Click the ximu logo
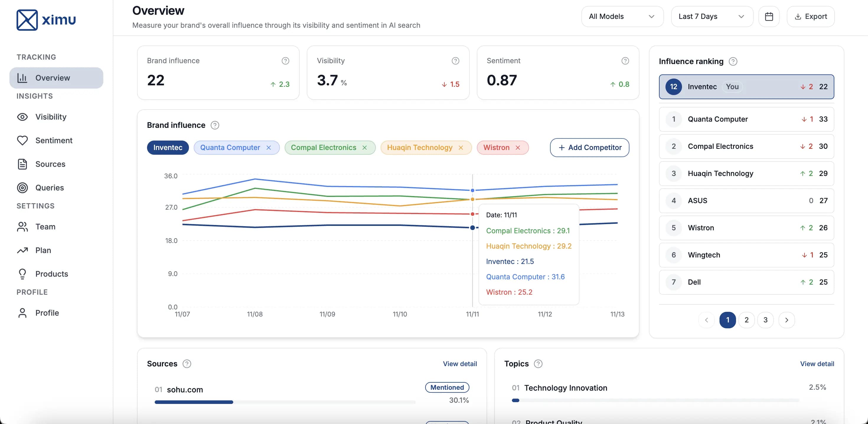The height and width of the screenshot is (424, 868). [46, 19]
